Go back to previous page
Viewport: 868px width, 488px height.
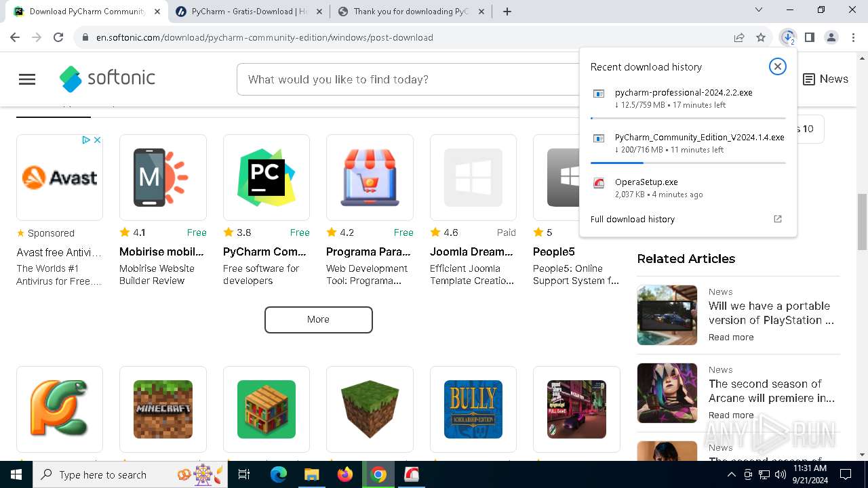(15, 37)
